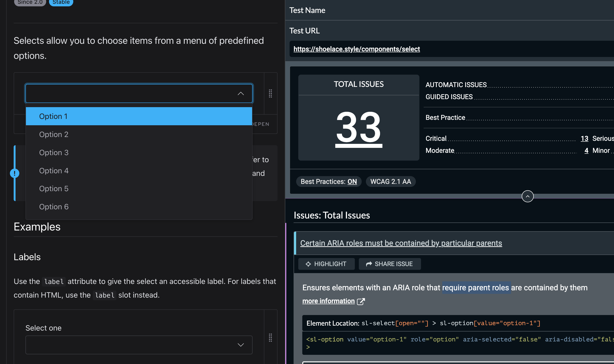Click the Stable status badge

[61, 2]
